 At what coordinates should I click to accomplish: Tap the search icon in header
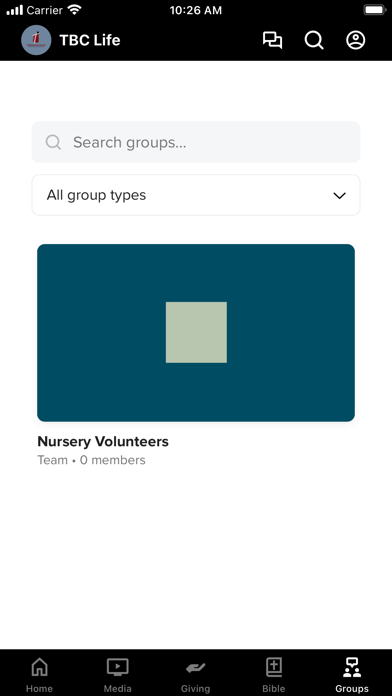tap(314, 40)
